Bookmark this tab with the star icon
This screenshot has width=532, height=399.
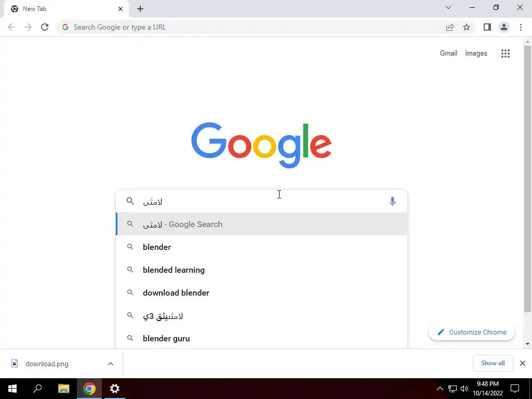[467, 27]
